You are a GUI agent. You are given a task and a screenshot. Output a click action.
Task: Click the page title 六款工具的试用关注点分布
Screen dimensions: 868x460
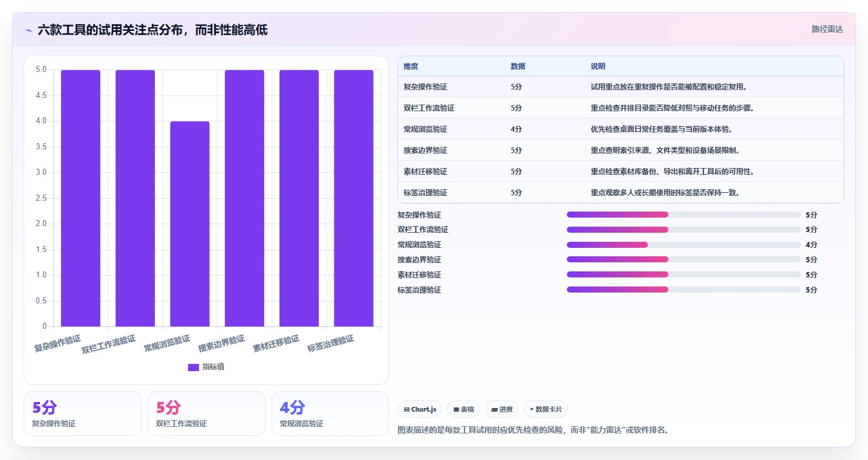152,30
